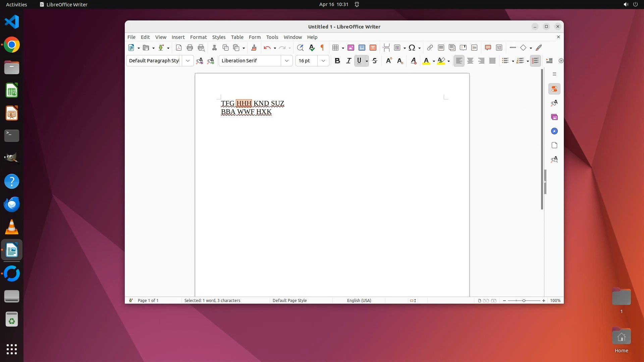Expand the paragraph style dropdown
The image size is (644, 362).
(188, 61)
